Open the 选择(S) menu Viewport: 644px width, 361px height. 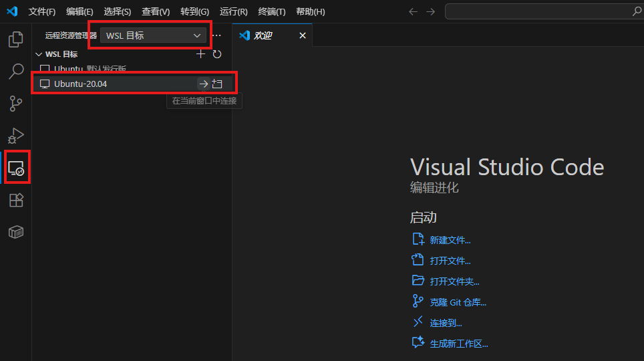point(118,11)
